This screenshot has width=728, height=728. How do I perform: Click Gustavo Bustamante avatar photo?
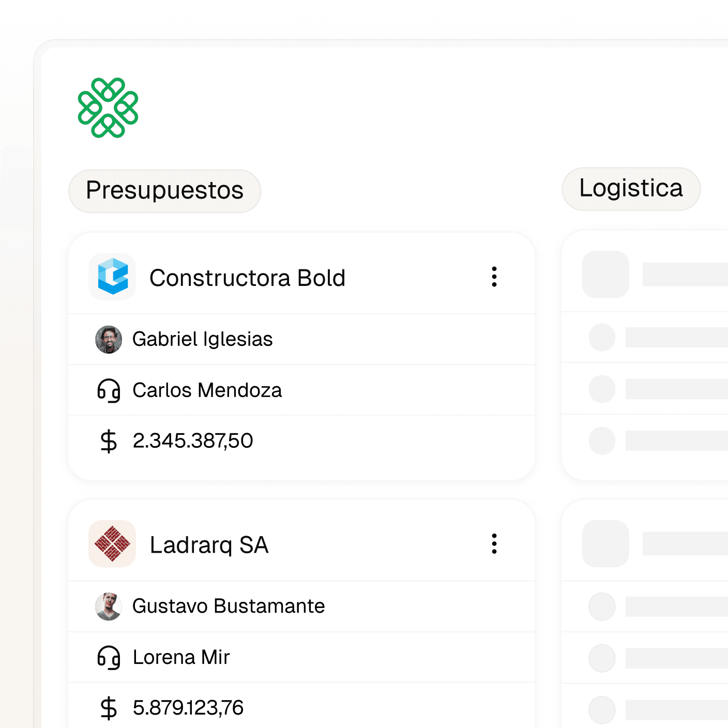coord(109,606)
